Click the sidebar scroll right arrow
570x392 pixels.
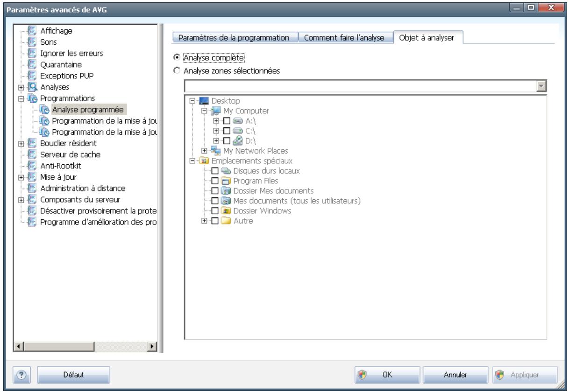152,347
